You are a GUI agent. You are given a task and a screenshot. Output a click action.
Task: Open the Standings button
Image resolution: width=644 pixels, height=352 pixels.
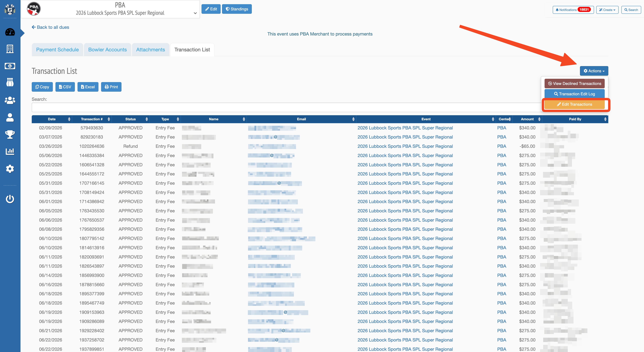[237, 9]
